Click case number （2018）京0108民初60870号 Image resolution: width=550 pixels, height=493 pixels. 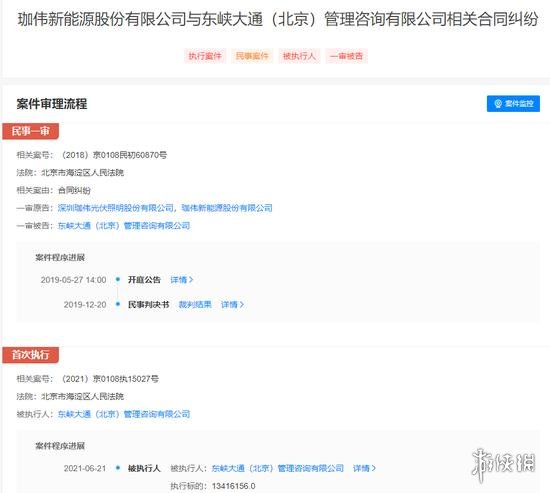pos(114,155)
